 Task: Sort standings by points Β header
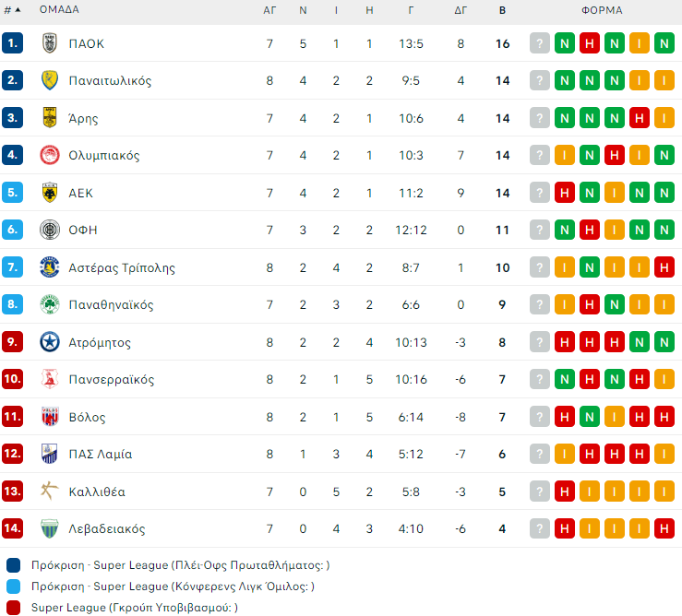(502, 10)
